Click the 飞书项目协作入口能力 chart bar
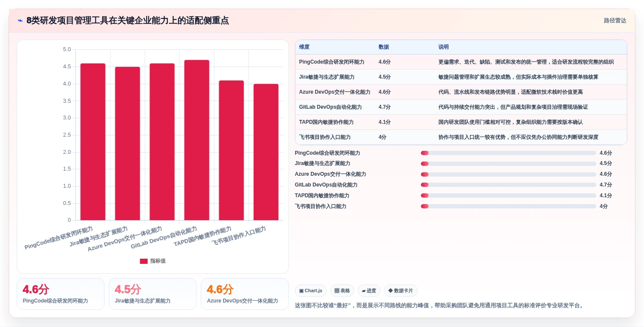Image resolution: width=644 pixels, height=327 pixels. click(x=266, y=152)
